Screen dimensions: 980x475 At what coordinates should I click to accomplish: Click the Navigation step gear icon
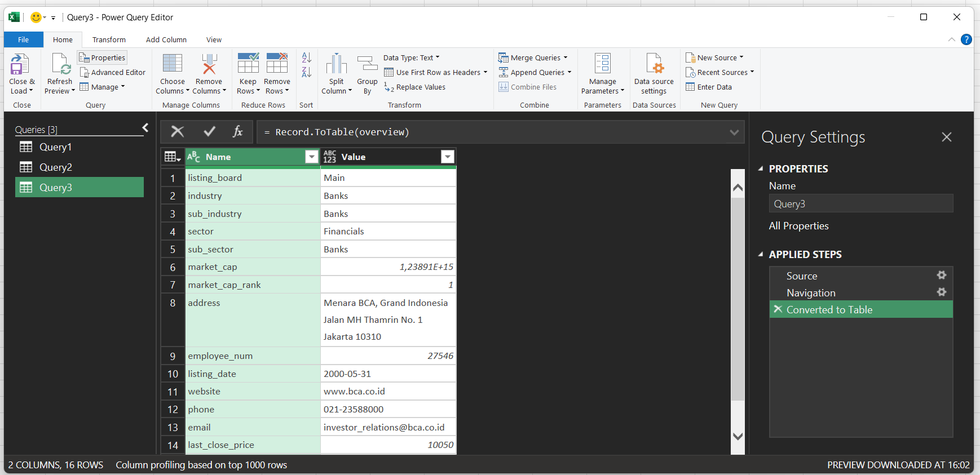pos(942,292)
